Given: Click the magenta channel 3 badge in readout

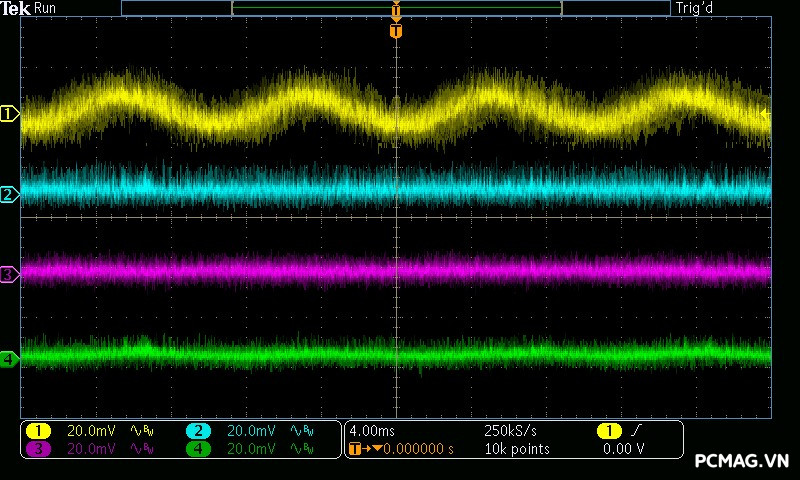Looking at the screenshot, I should point(39,449).
